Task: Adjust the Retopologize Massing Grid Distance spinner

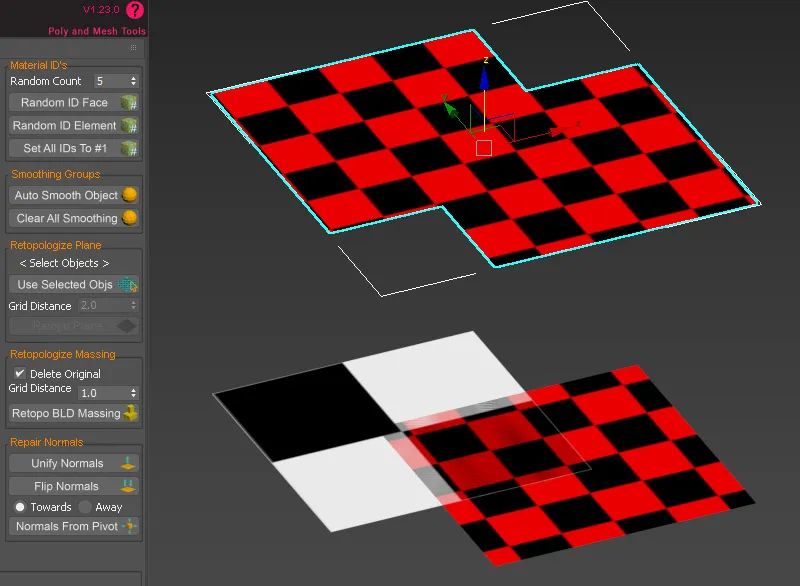Action: pos(134,393)
